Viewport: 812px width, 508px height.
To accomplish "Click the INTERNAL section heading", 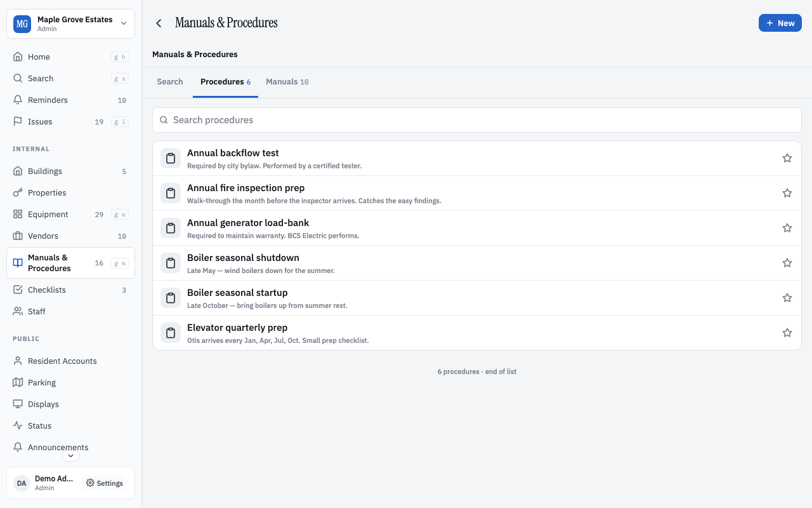I will pos(31,149).
